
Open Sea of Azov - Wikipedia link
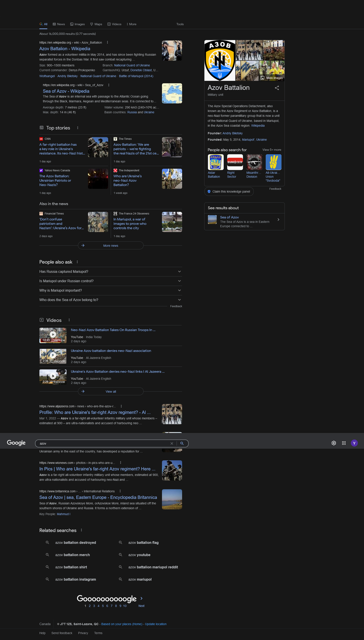pyautogui.click(x=66, y=91)
